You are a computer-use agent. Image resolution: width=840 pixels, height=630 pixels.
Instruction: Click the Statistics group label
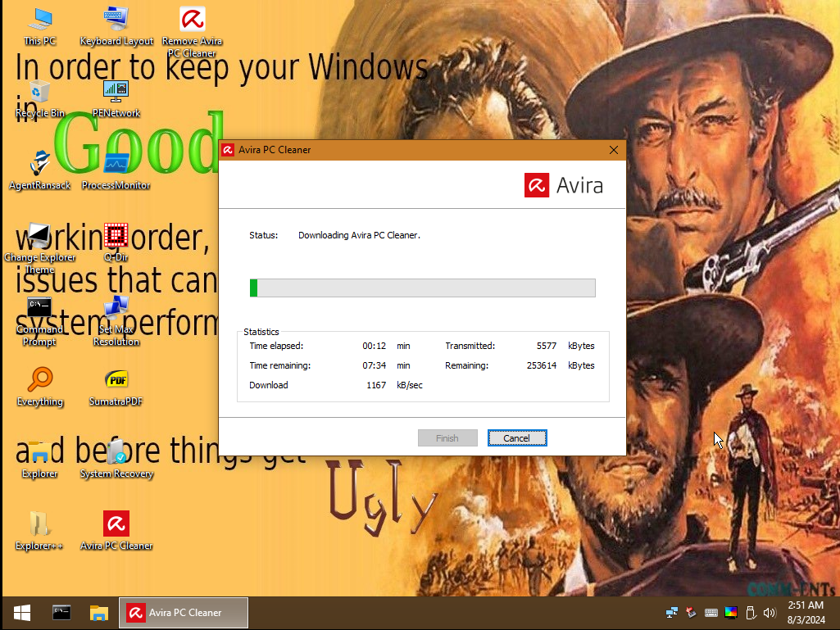tap(261, 332)
